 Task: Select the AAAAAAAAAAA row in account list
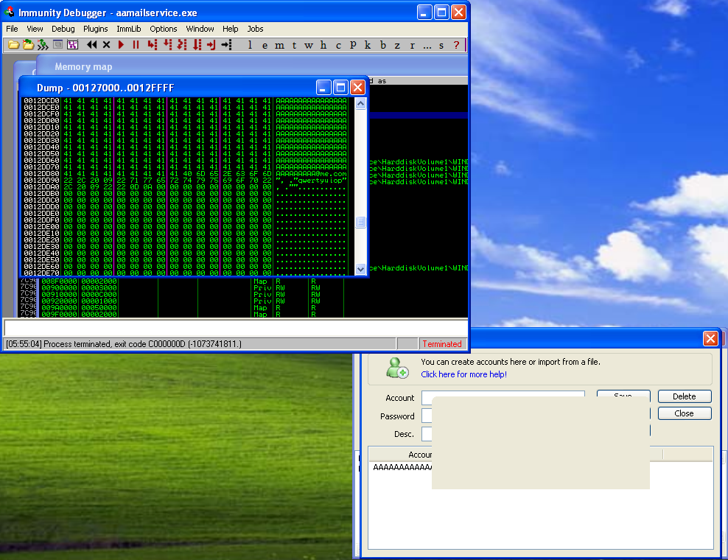click(402, 467)
